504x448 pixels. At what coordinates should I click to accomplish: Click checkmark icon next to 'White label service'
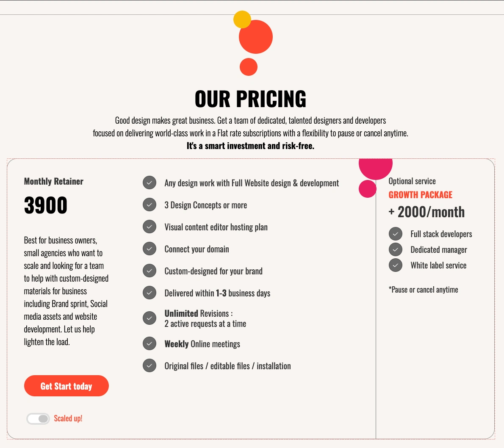tap(396, 265)
